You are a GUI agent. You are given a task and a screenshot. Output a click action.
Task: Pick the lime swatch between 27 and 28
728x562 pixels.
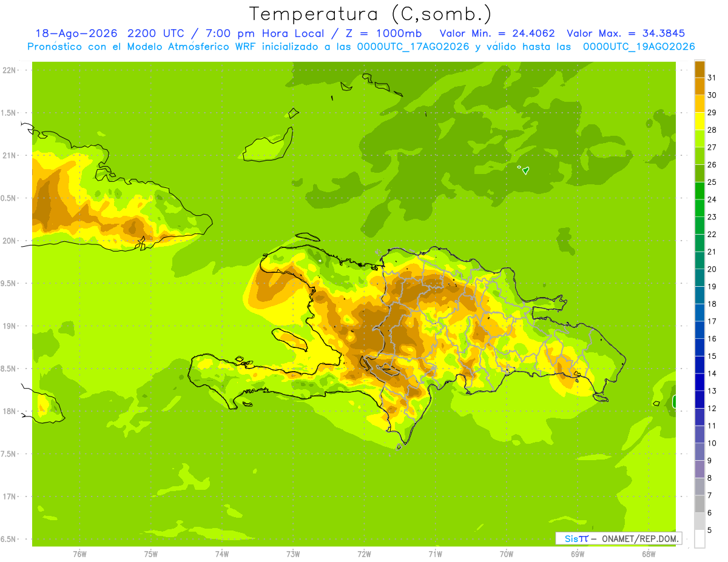point(699,138)
